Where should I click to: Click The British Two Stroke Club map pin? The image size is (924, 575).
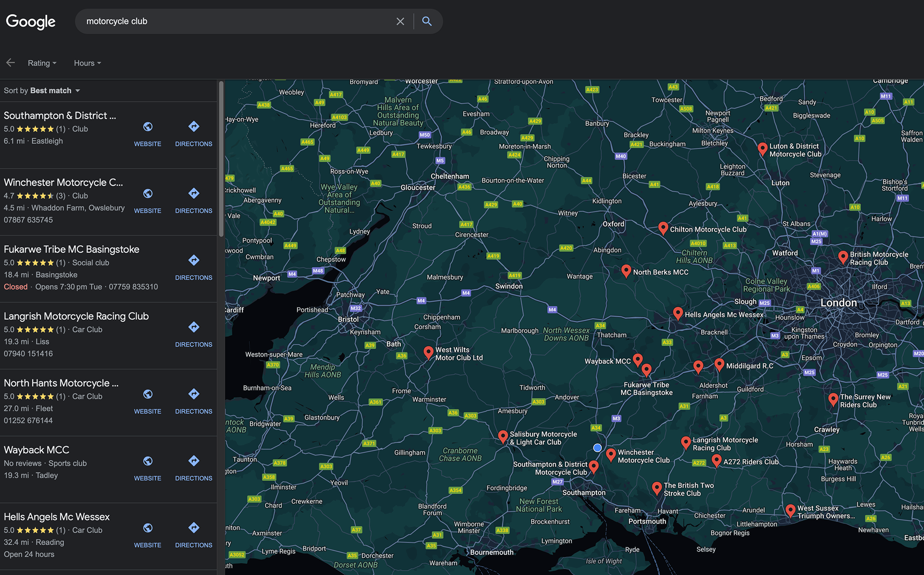657,488
